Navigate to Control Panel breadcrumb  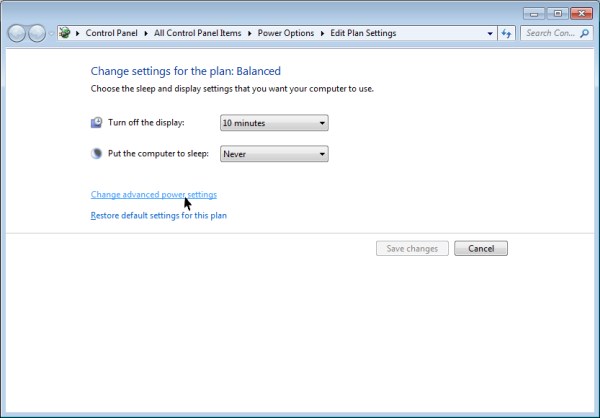(x=111, y=33)
